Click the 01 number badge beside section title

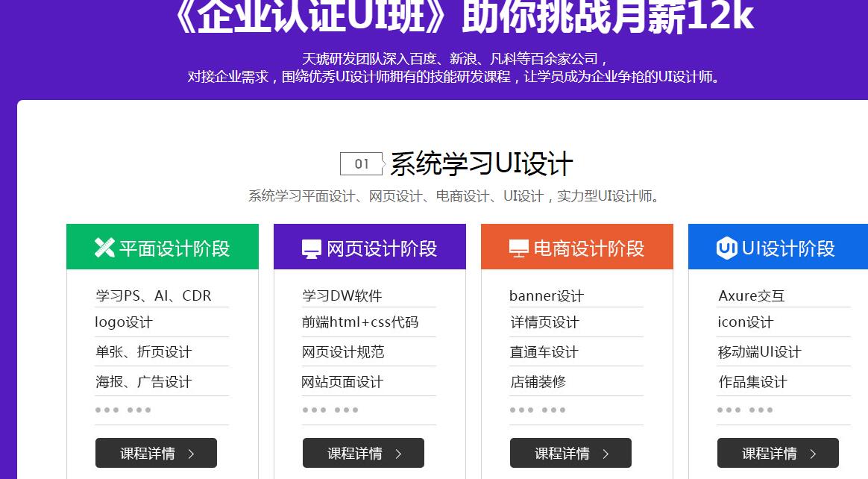click(362, 164)
